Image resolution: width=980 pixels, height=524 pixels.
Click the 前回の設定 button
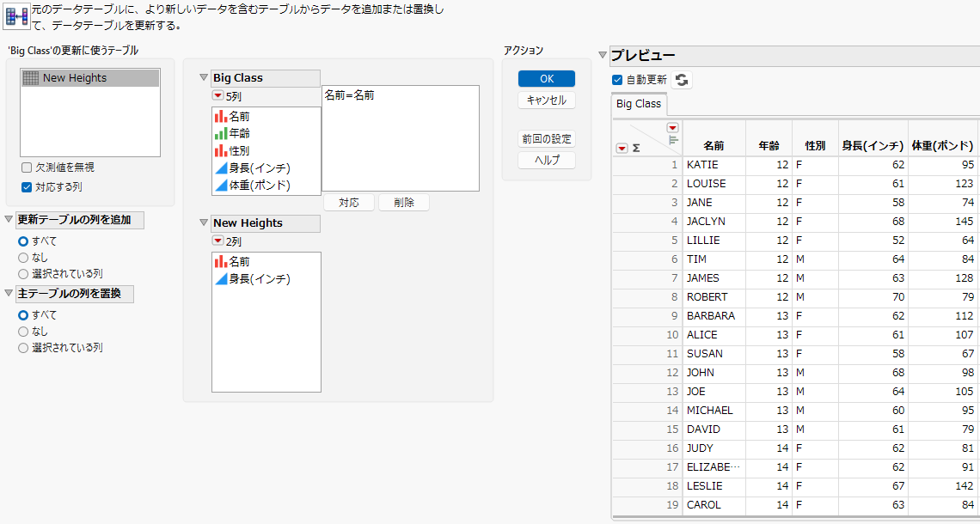coord(547,139)
